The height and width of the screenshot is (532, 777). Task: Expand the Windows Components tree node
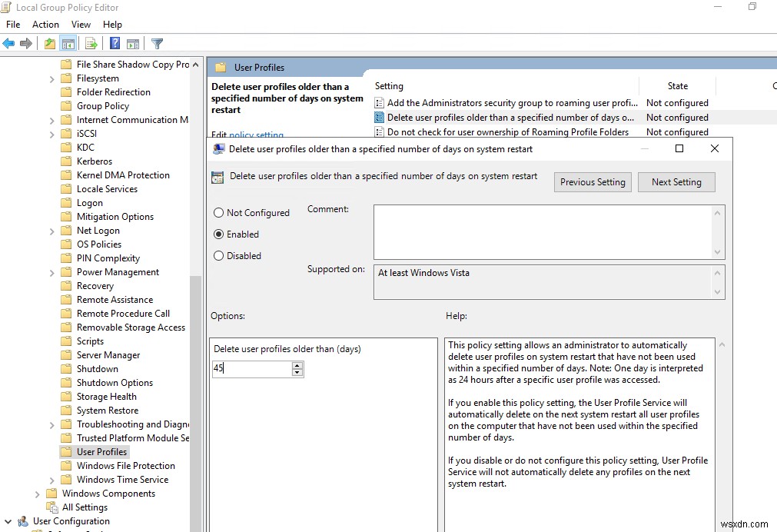[x=36, y=493]
